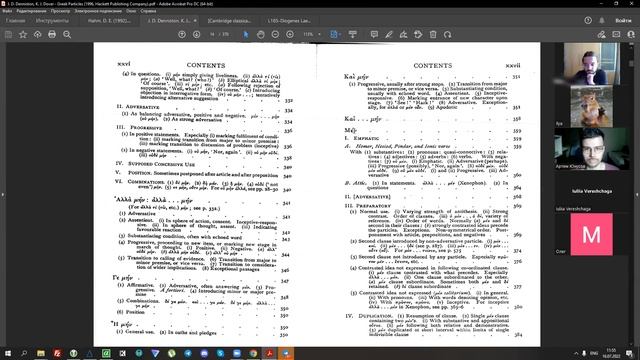Image resolution: width=640 pixels, height=360 pixels.
Task: Zoom in with the plus icon
Action: 290,35
